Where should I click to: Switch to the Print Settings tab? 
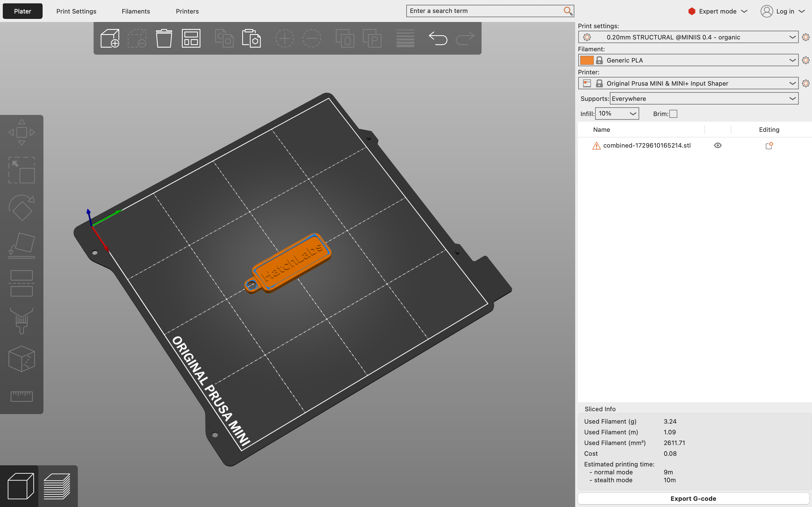pyautogui.click(x=76, y=11)
